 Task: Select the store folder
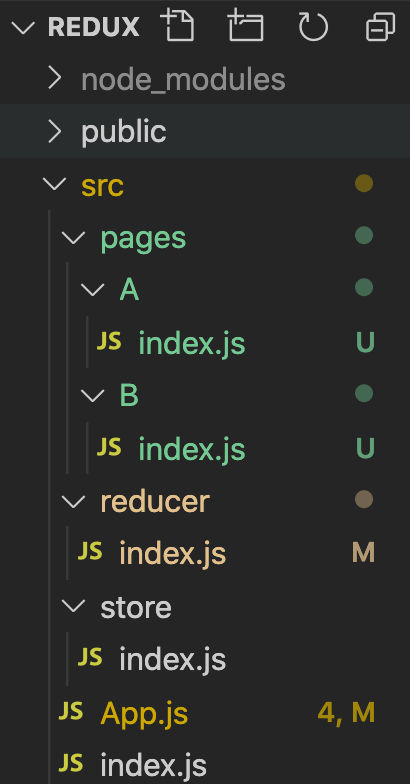click(136, 608)
